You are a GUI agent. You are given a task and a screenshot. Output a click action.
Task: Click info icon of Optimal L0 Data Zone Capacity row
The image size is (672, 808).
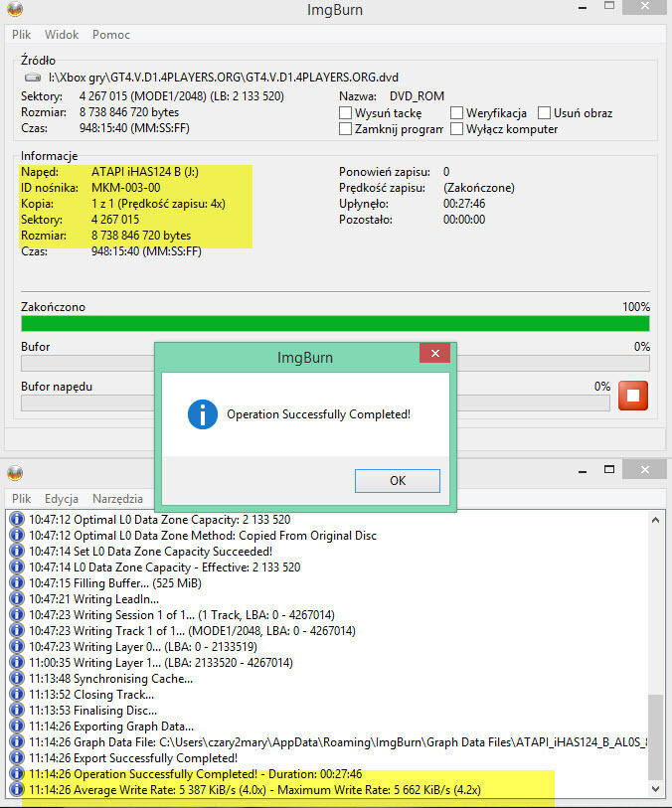point(17,519)
